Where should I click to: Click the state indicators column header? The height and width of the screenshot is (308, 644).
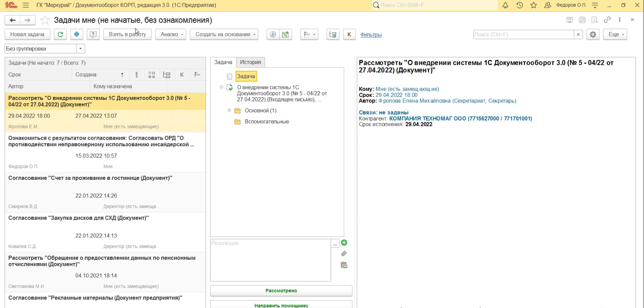pyautogui.click(x=152, y=75)
